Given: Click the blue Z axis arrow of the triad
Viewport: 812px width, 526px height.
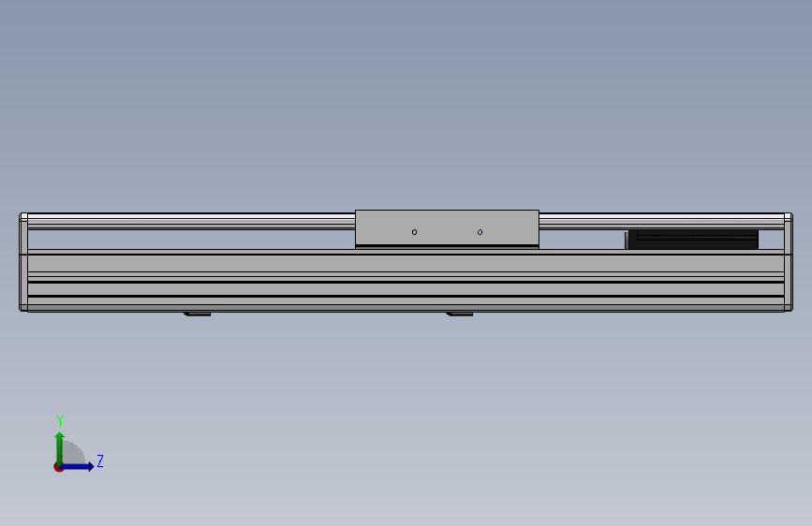Looking at the screenshot, I should click(x=78, y=466).
